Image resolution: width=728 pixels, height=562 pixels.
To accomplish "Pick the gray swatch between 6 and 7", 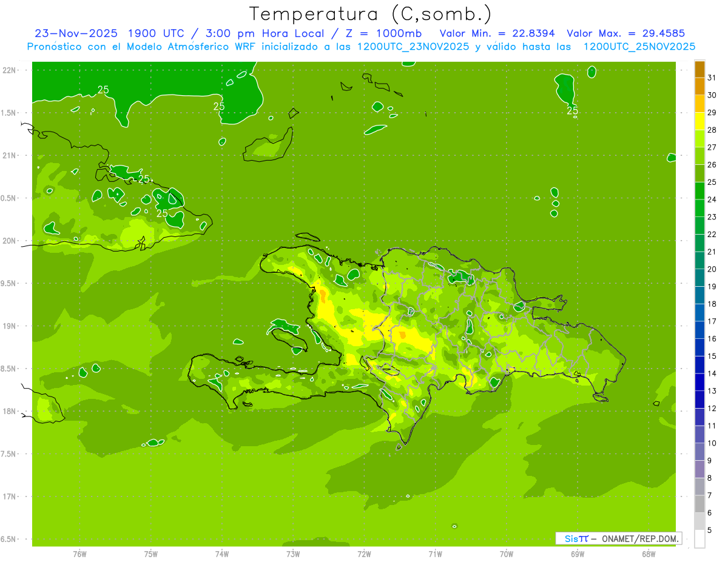I will [x=699, y=504].
